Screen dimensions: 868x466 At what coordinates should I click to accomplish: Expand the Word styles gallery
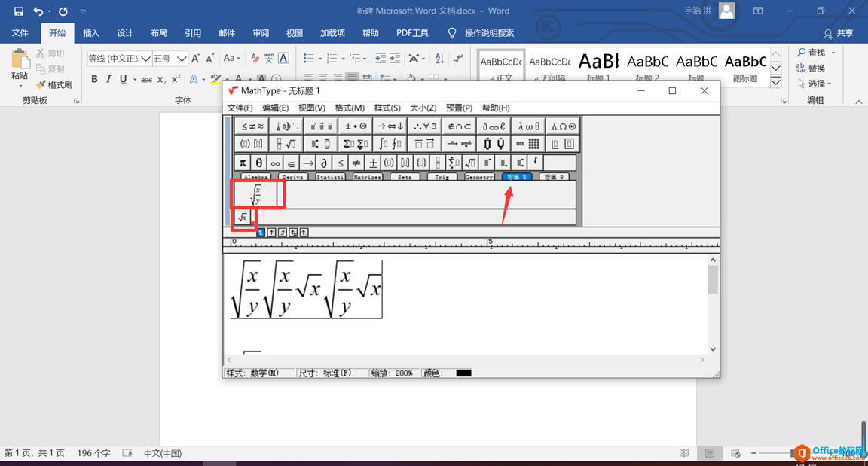[775, 82]
